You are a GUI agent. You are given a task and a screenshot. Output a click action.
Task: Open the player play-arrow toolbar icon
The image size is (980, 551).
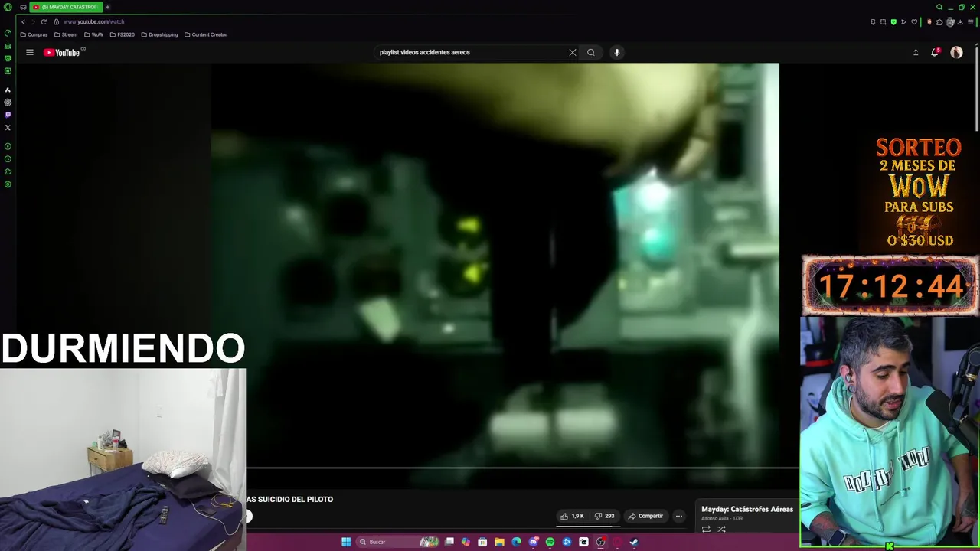[903, 22]
